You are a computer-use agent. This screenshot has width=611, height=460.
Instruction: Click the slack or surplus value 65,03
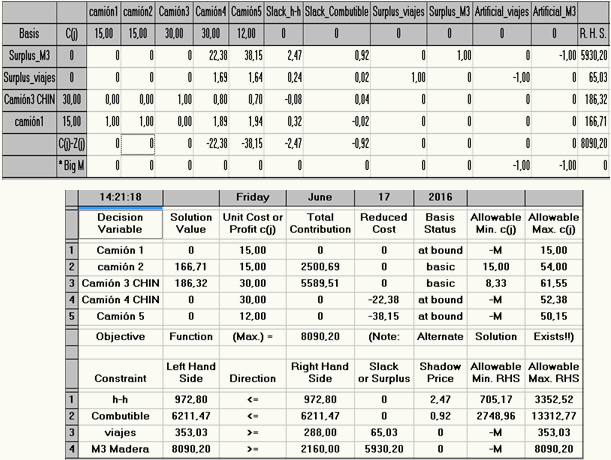[384, 433]
